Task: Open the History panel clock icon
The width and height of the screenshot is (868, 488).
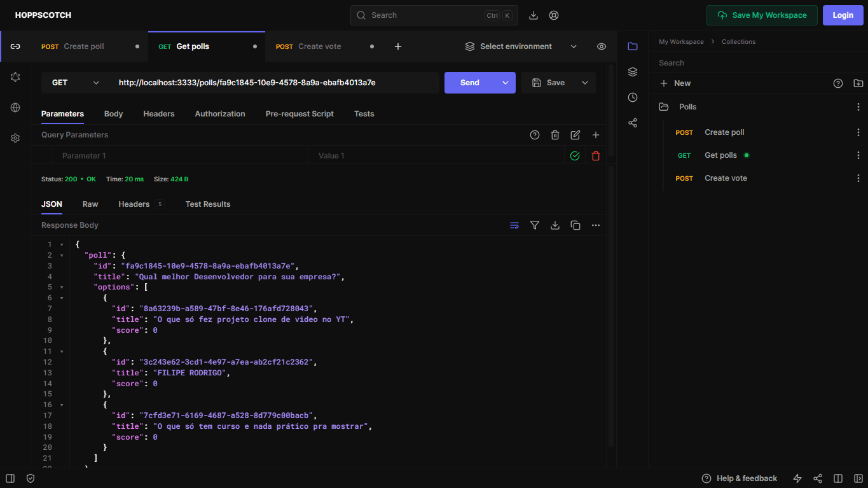Action: [x=632, y=97]
